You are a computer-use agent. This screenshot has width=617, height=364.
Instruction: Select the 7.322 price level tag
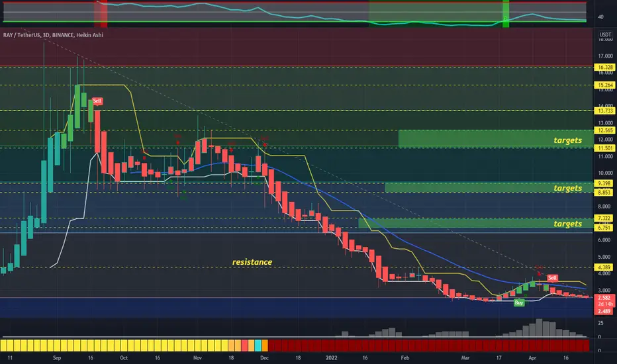tap(605, 218)
